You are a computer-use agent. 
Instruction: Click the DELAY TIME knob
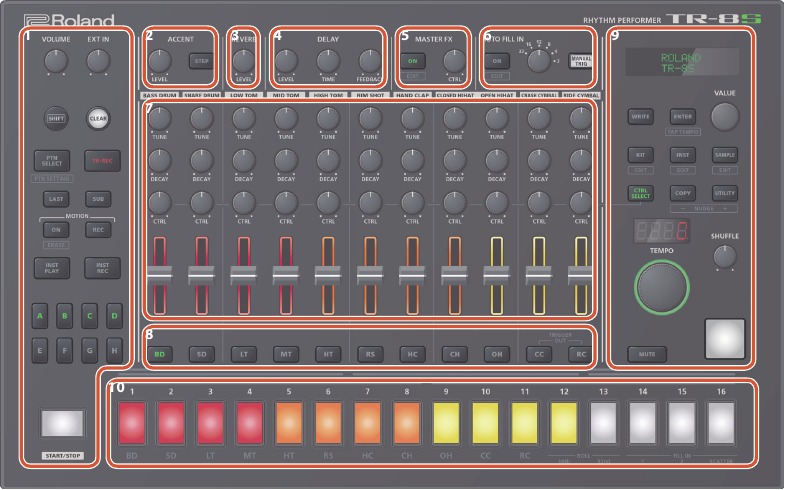pos(328,61)
